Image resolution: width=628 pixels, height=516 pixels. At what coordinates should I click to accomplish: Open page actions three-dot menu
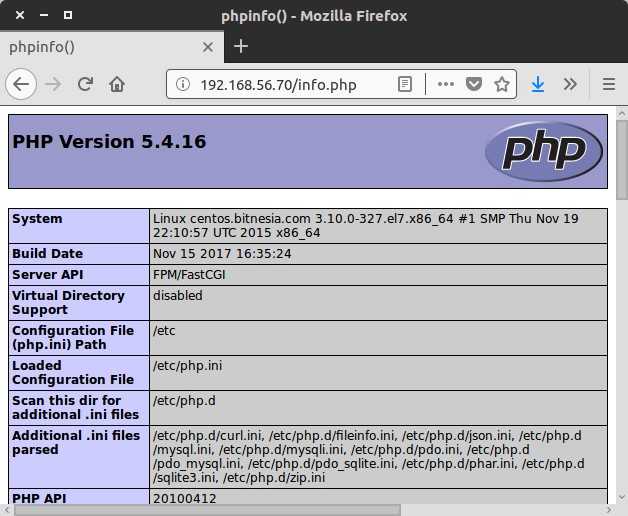click(446, 84)
